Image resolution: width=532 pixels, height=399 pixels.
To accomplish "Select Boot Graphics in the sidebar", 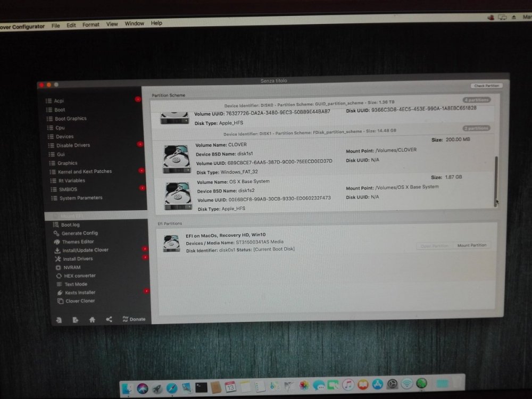I will coord(71,119).
